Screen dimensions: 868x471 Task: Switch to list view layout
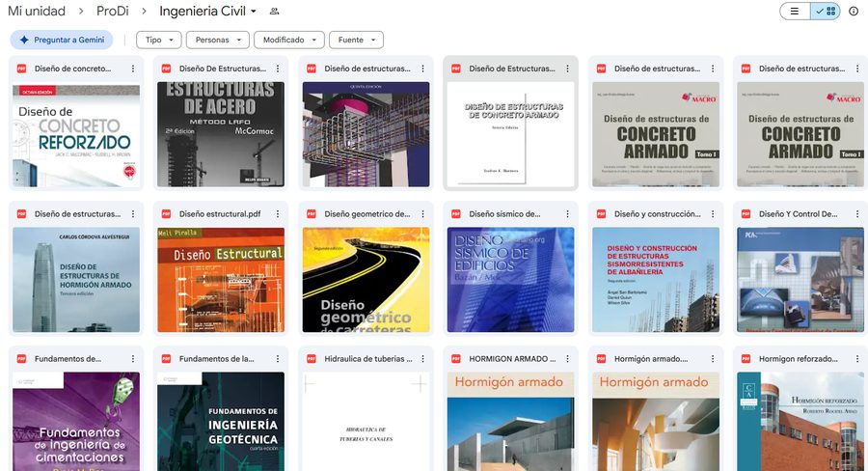coord(795,11)
